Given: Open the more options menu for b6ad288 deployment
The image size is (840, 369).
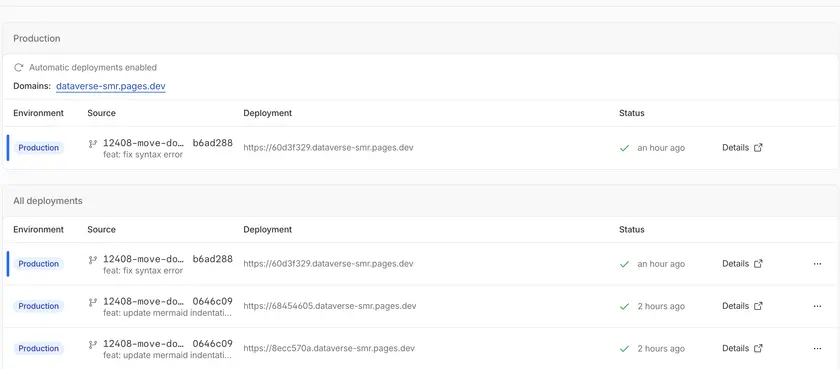Looking at the screenshot, I should 817,263.
